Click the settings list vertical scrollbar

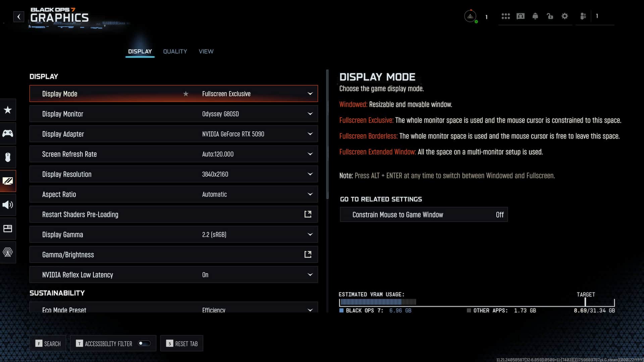click(x=327, y=134)
